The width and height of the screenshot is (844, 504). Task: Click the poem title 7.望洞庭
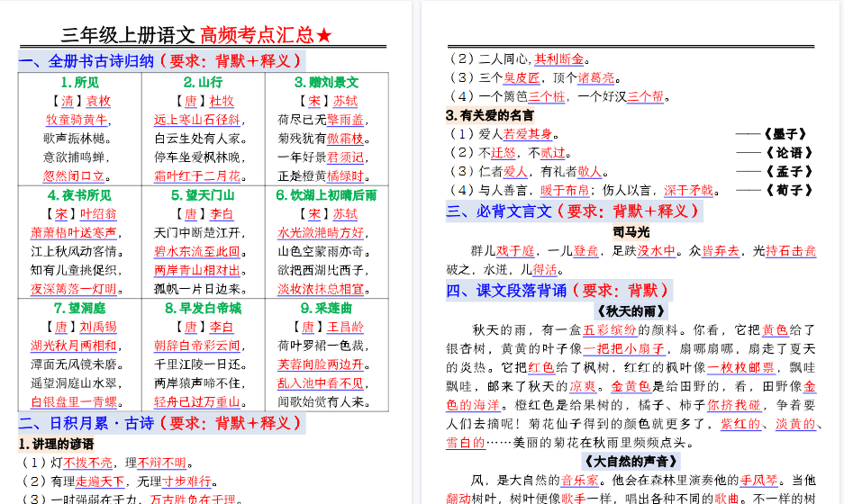(x=79, y=308)
